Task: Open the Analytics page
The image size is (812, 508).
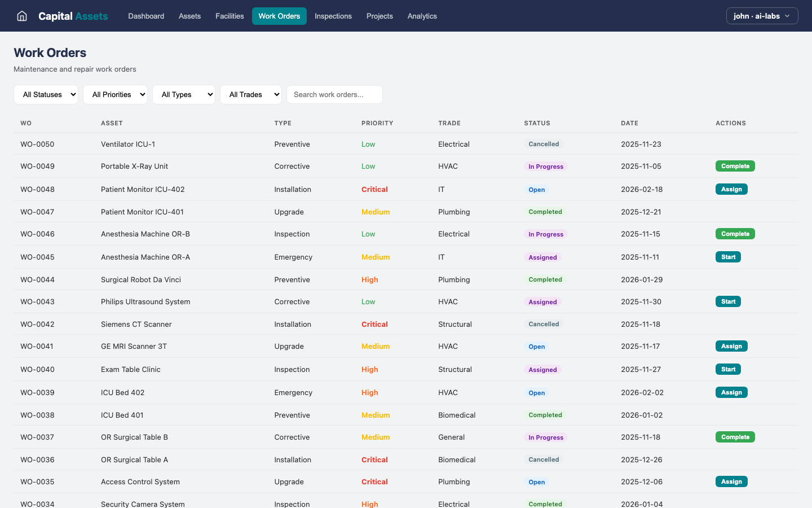Action: pos(422,16)
